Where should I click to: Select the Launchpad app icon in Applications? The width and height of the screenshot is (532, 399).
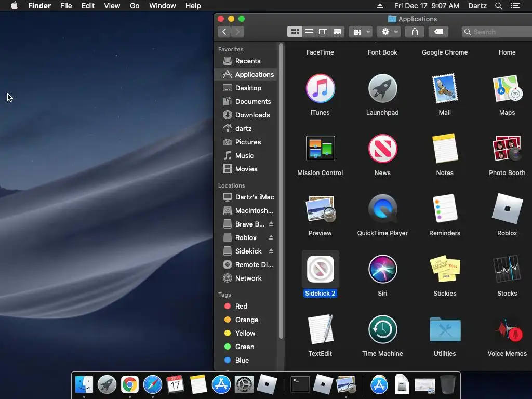point(382,88)
